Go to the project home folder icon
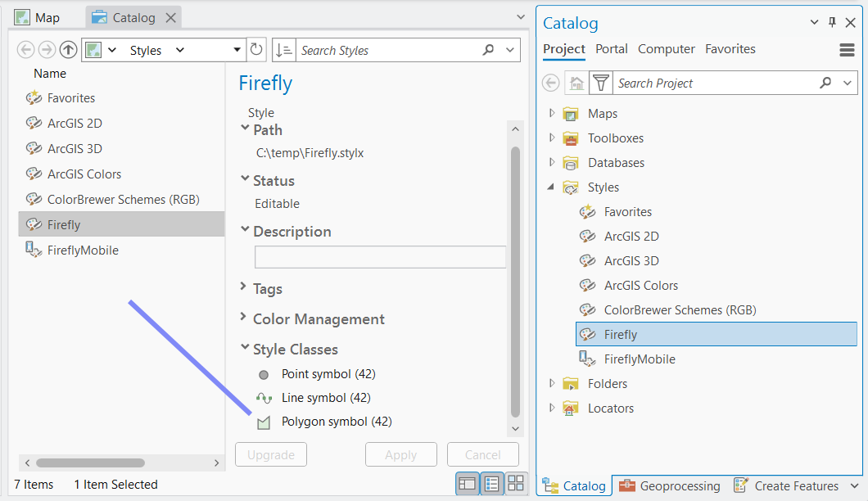This screenshot has height=501, width=868. click(x=578, y=82)
